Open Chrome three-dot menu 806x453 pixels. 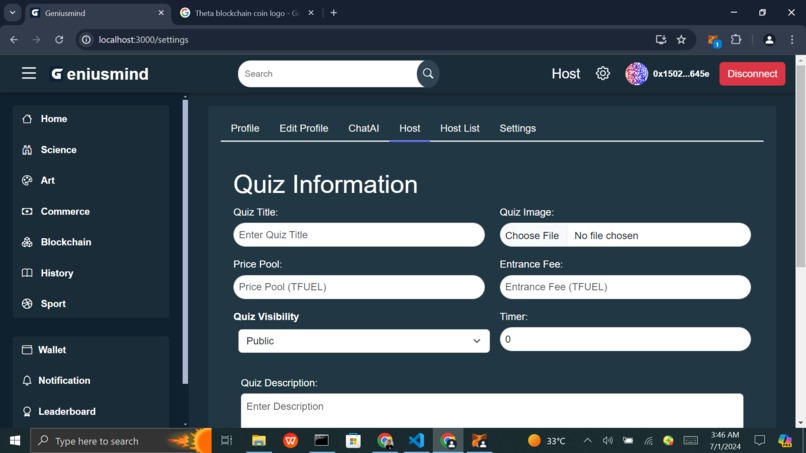point(792,40)
